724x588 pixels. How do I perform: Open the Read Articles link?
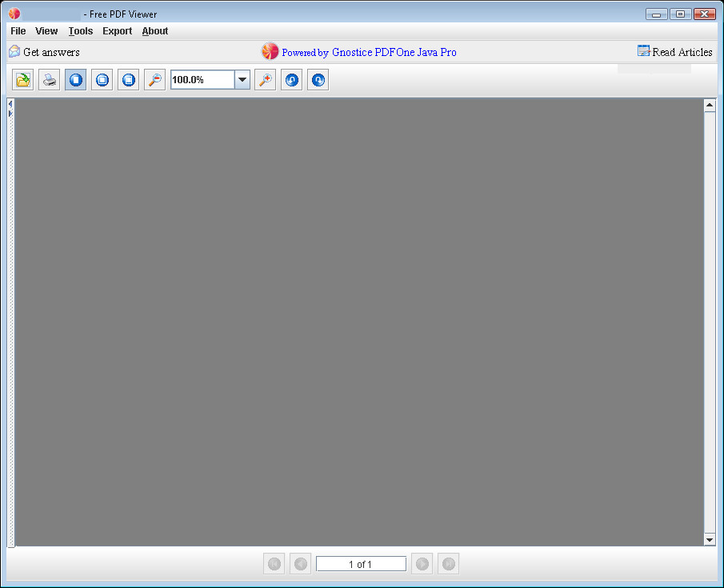click(675, 52)
